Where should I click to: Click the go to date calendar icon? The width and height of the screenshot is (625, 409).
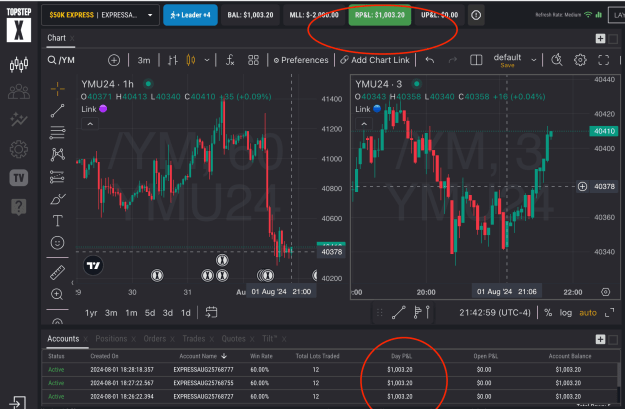pos(211,312)
